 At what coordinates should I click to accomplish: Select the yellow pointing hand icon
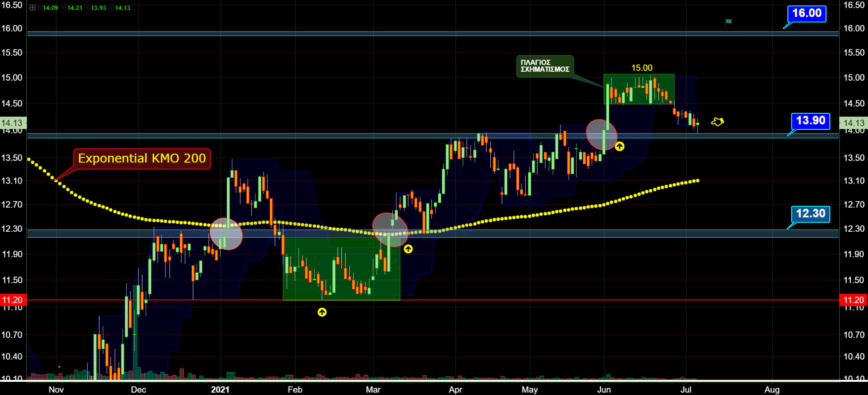pos(717,122)
